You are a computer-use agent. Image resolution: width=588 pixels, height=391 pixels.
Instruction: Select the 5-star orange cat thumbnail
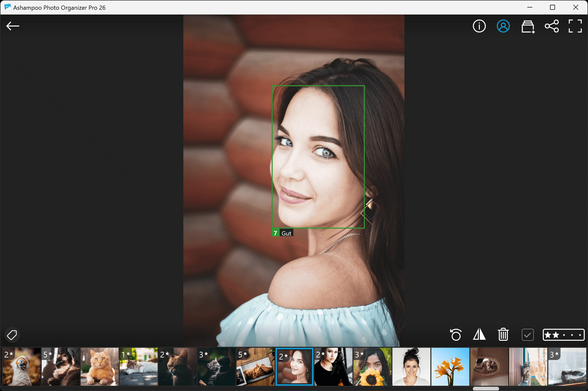click(255, 367)
